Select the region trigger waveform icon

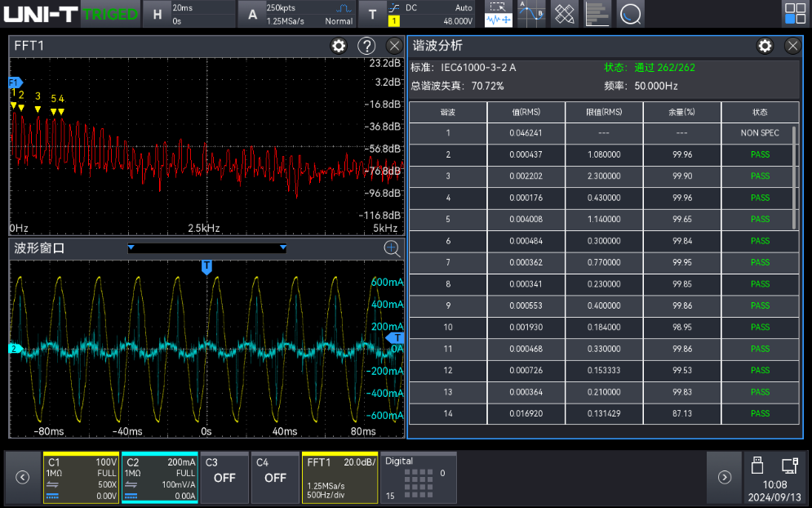498,13
